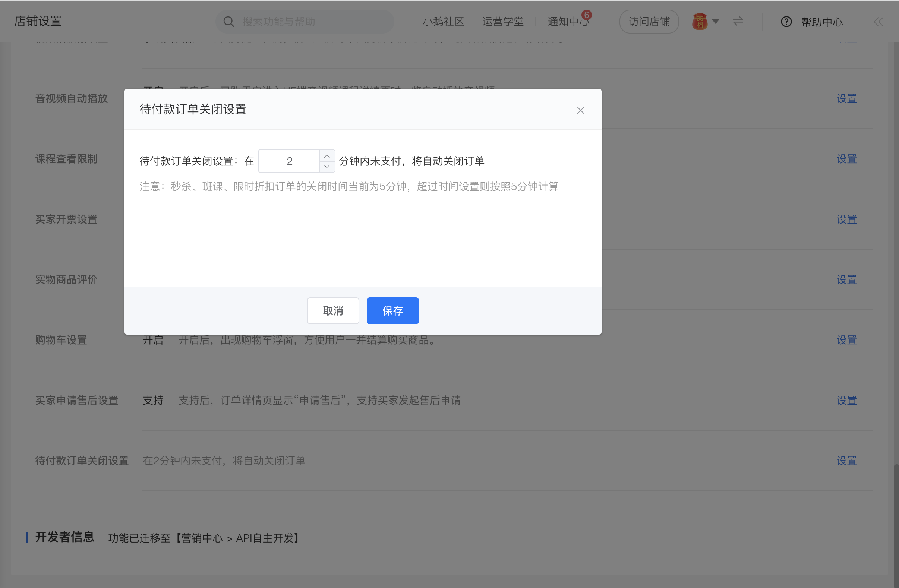
Task: Open 运营学堂 link
Action: (503, 22)
